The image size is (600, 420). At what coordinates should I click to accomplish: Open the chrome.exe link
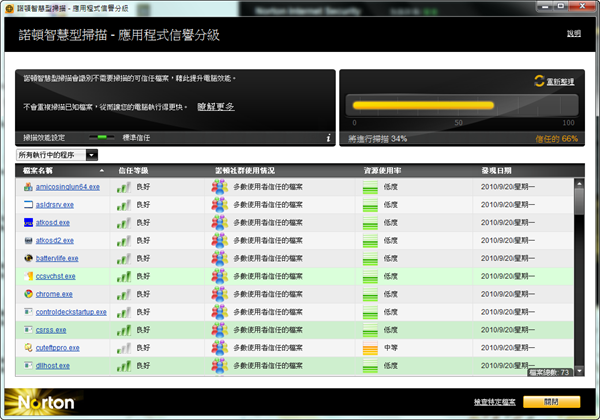tap(54, 294)
